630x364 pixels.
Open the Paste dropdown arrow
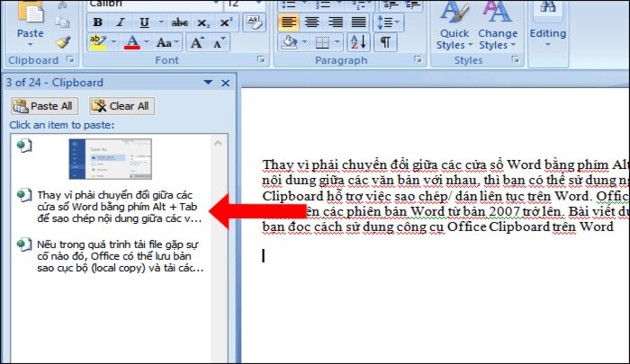click(30, 45)
